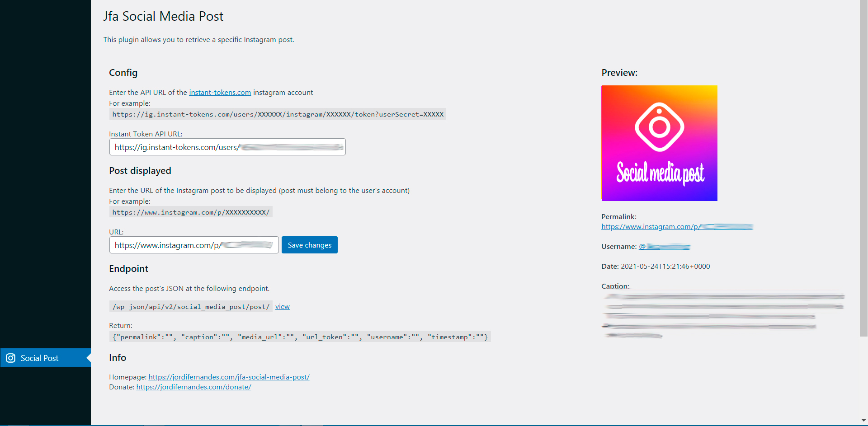Click the 'Access the post's JSON' sentence
Viewport: 868px width, 426px height.
click(x=189, y=288)
